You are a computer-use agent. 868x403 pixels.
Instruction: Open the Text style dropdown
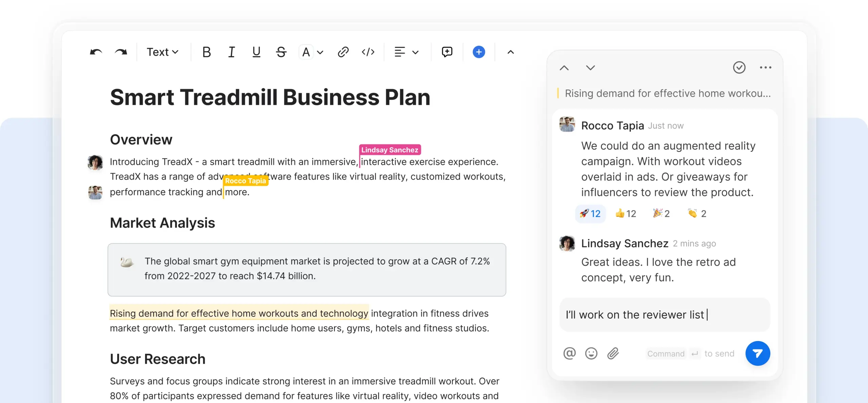click(162, 52)
